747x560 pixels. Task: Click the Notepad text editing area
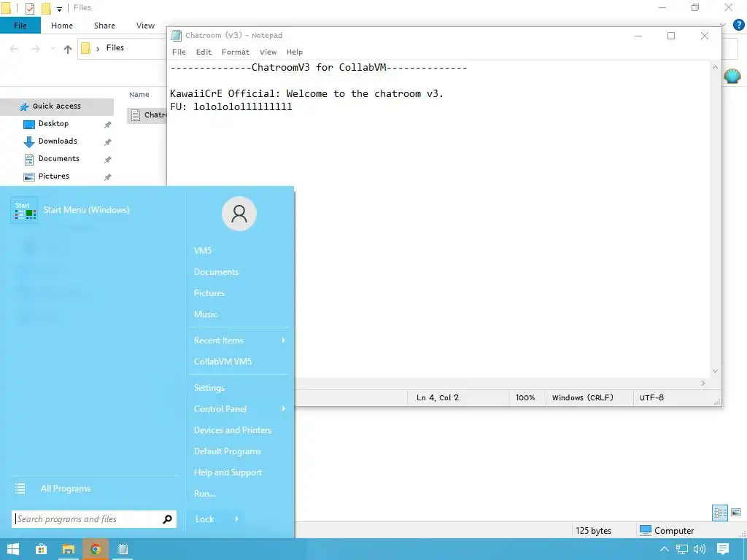coord(438,219)
